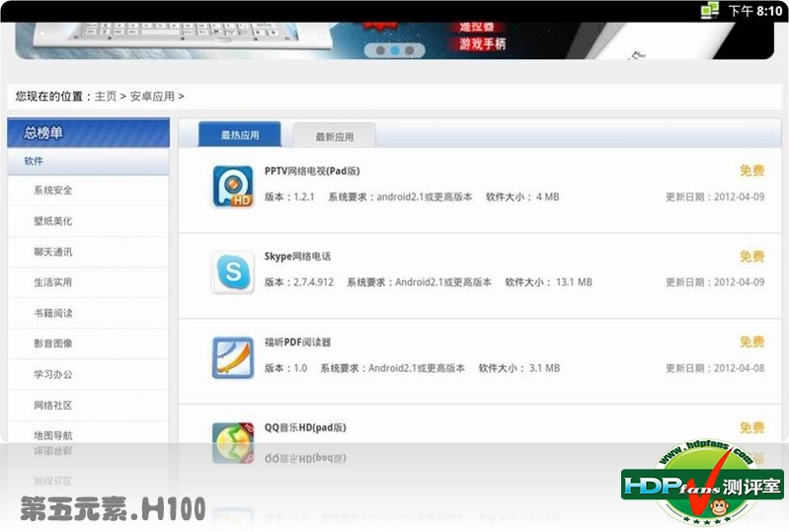Tap 免费 button for 福昕PDF阅读器

751,342
